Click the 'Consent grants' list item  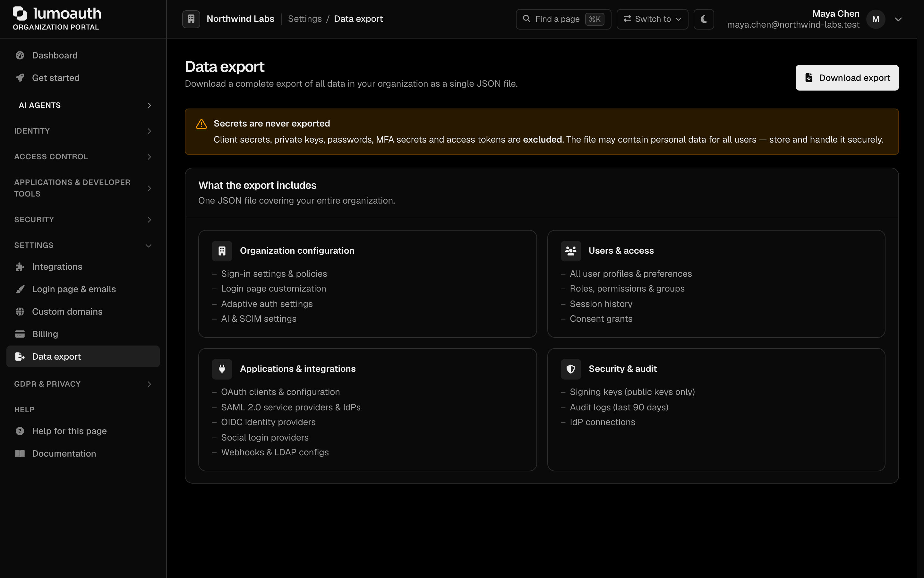coord(601,319)
